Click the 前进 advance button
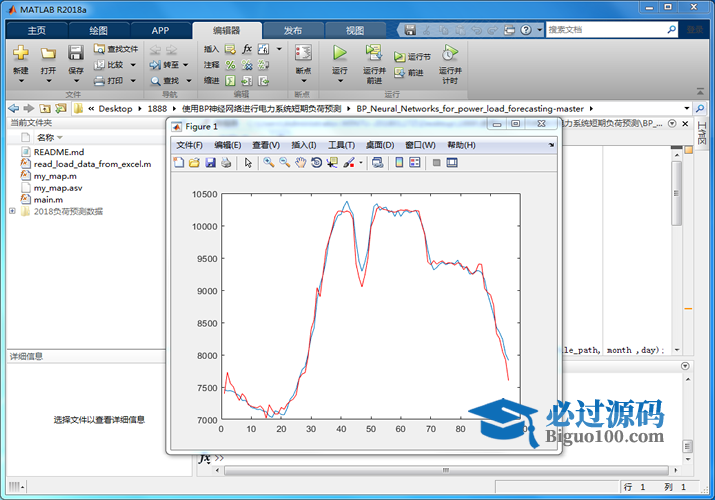Image resolution: width=715 pixels, height=500 pixels. [x=409, y=72]
